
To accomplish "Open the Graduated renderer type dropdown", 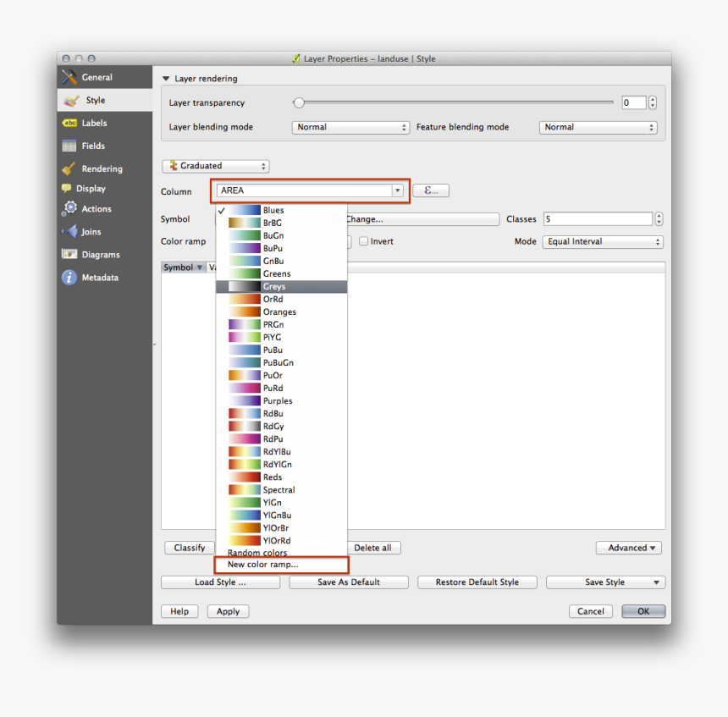I will click(x=215, y=166).
